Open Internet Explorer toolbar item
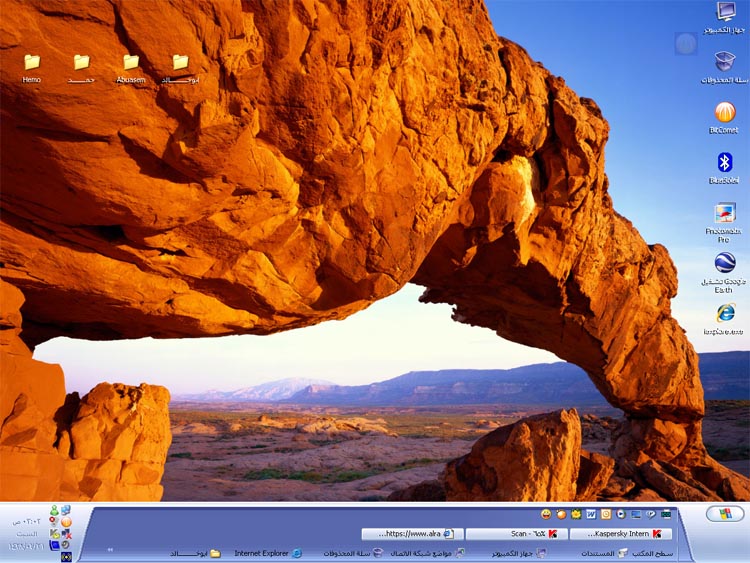The image size is (750, 563). [268, 553]
